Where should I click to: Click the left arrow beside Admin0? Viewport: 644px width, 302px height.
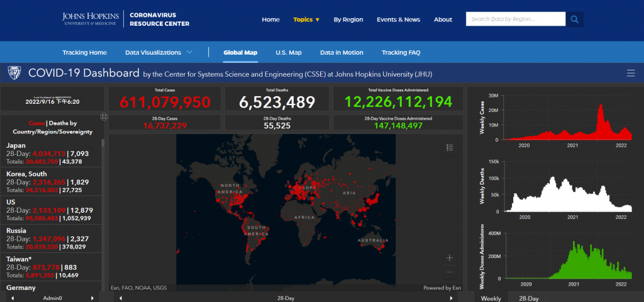pyautogui.click(x=13, y=298)
